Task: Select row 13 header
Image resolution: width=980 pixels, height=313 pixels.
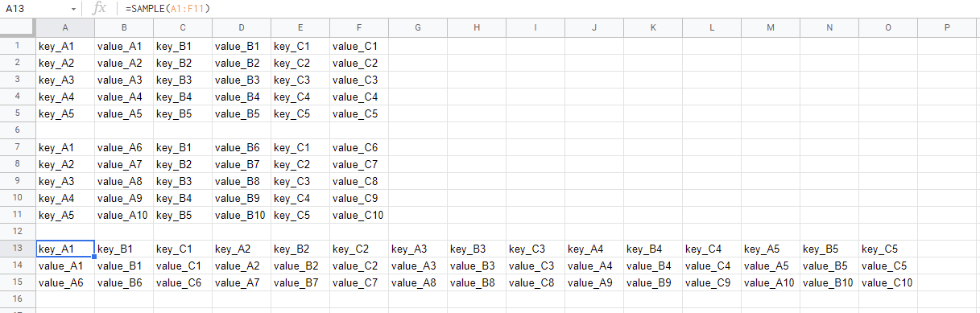Action: [18, 249]
